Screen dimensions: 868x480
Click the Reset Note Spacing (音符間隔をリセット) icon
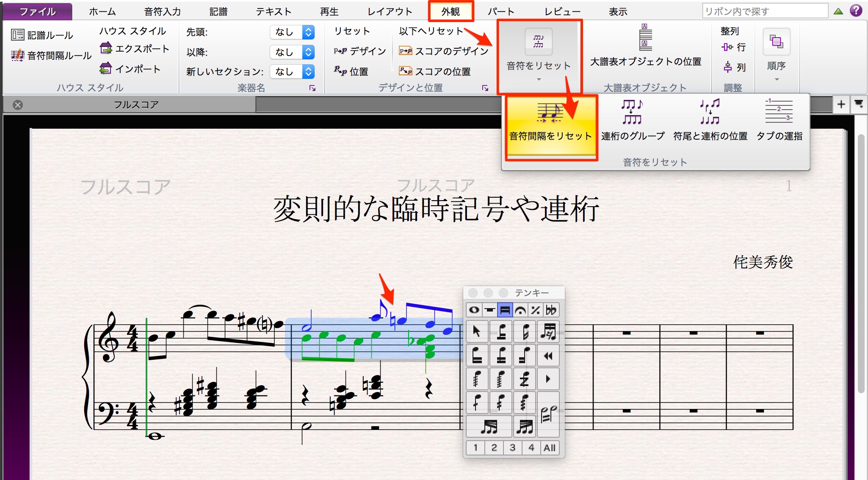point(550,125)
